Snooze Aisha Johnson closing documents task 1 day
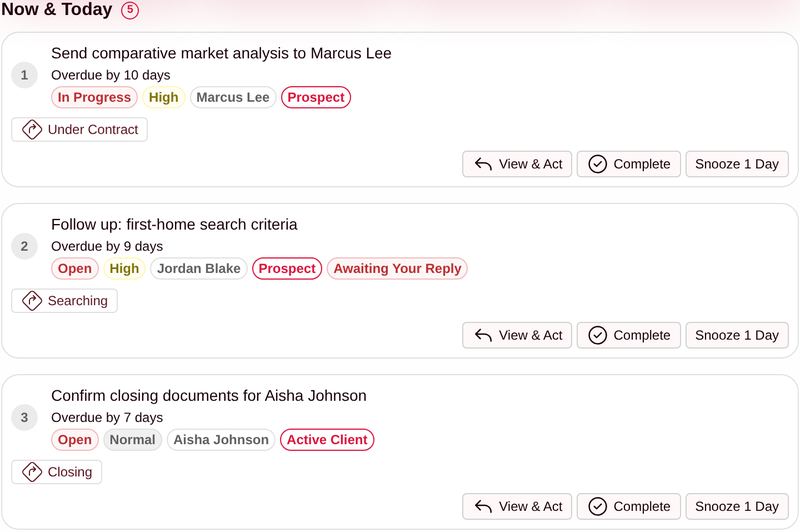800x532 pixels. pos(737,506)
